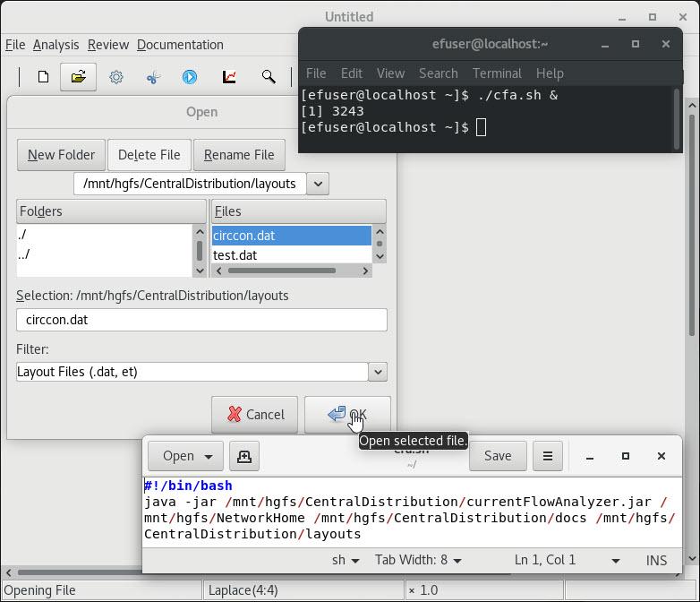Click the red line chart icon
Screen dimensions: 700x602
pyautogui.click(x=229, y=78)
